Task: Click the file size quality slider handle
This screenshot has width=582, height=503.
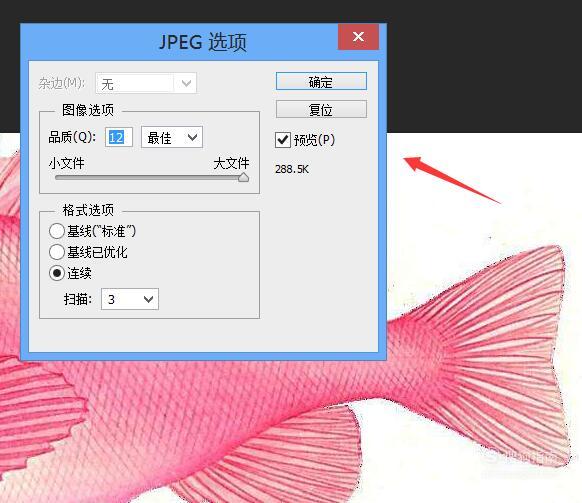Action: [243, 177]
